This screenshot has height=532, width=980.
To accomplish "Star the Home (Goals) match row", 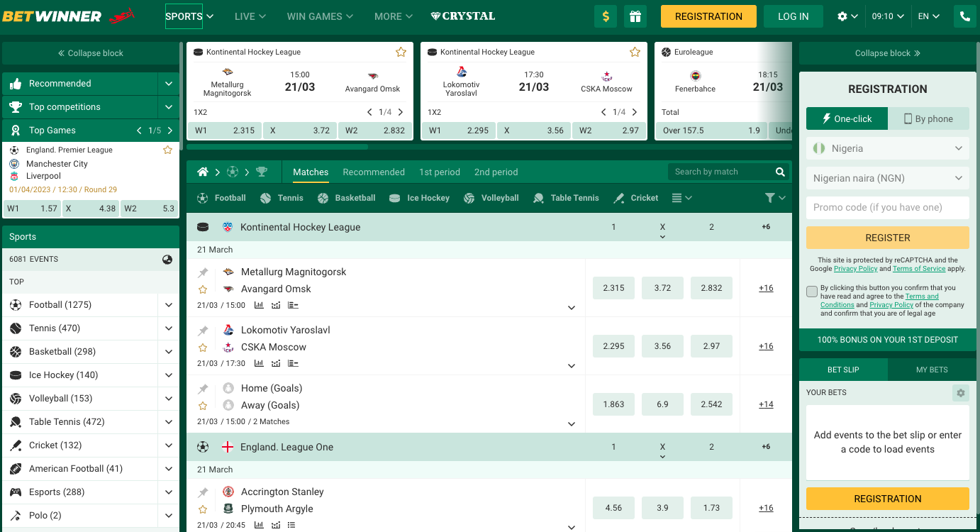I will coord(203,406).
